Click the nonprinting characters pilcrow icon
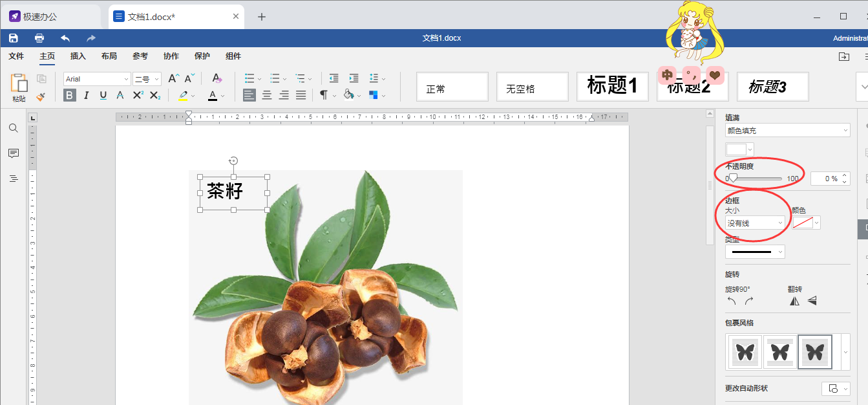Image resolution: width=868 pixels, height=405 pixels. 324,95
